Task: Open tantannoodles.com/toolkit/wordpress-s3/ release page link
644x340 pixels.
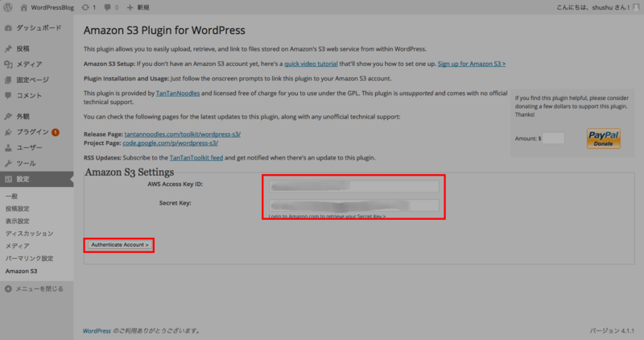Action: tap(183, 134)
